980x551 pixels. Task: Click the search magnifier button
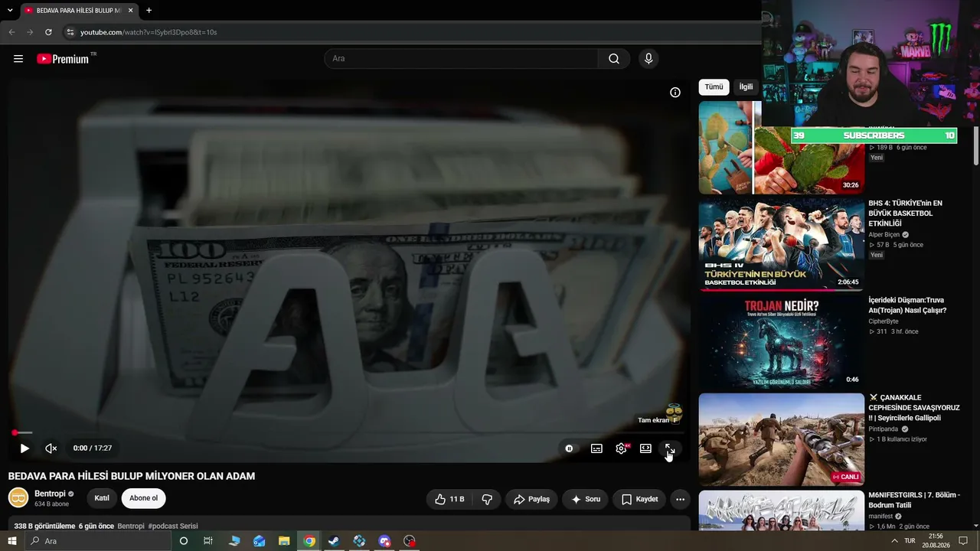click(x=614, y=59)
